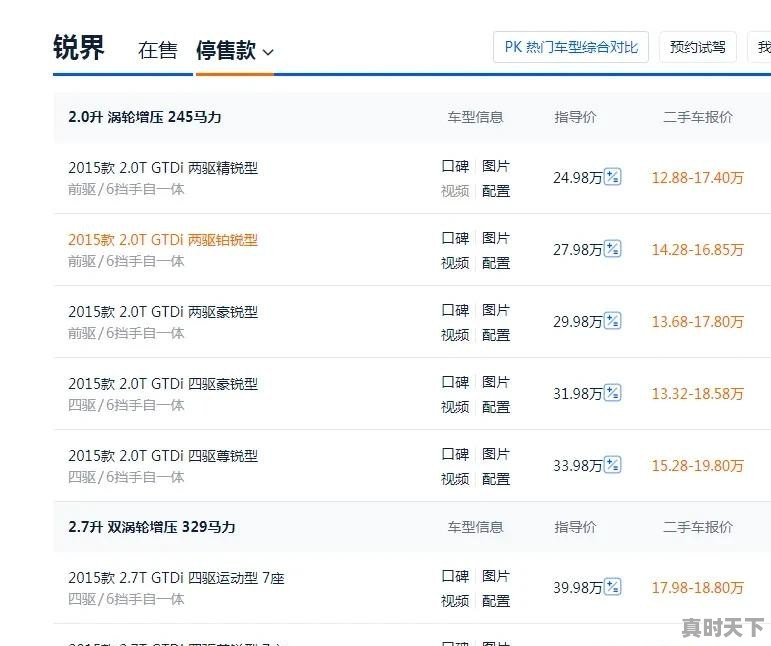The width and height of the screenshot is (771, 646).
Task: Click guide price 24.98万
Action: [x=578, y=178]
